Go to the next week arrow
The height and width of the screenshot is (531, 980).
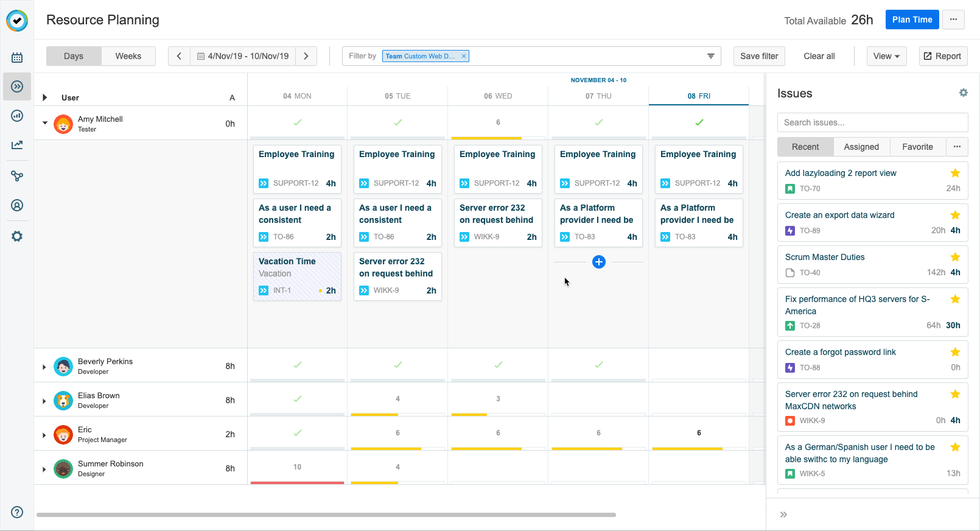click(x=306, y=56)
